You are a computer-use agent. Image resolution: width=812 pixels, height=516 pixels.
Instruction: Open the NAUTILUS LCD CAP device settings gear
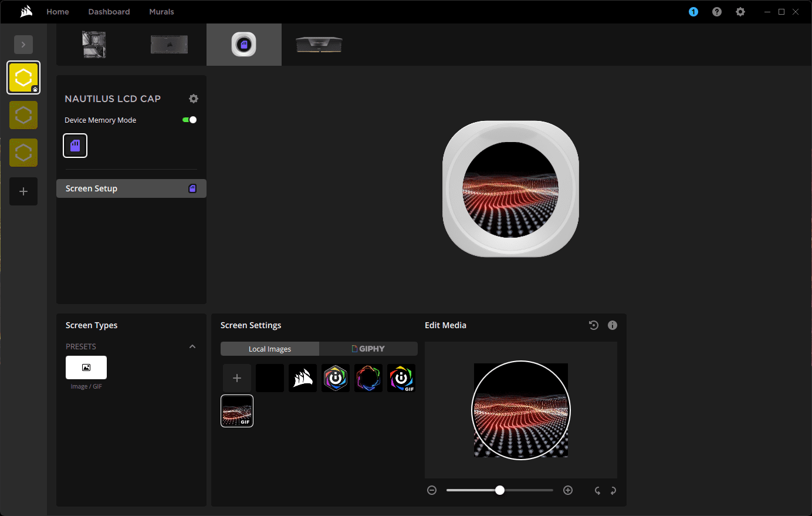194,98
